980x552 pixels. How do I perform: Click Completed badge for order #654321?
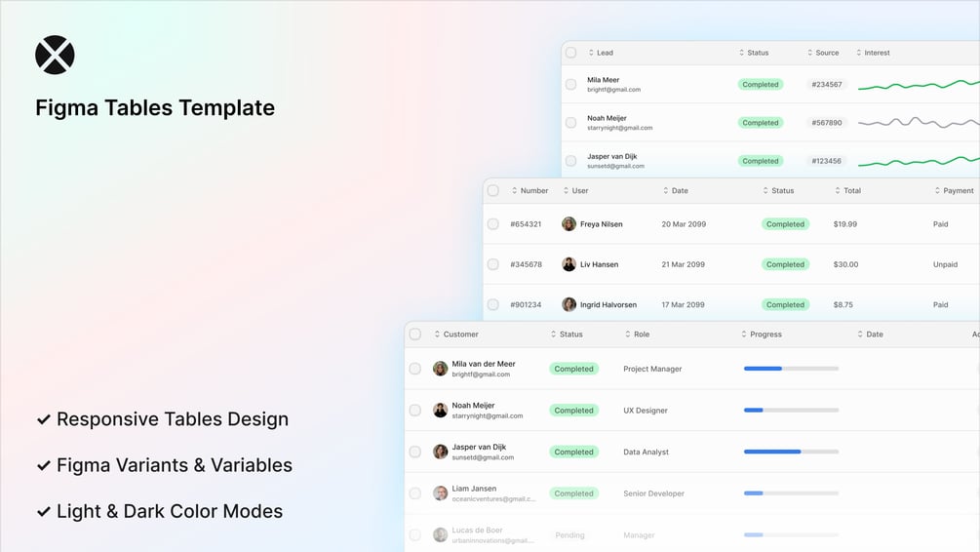click(786, 223)
